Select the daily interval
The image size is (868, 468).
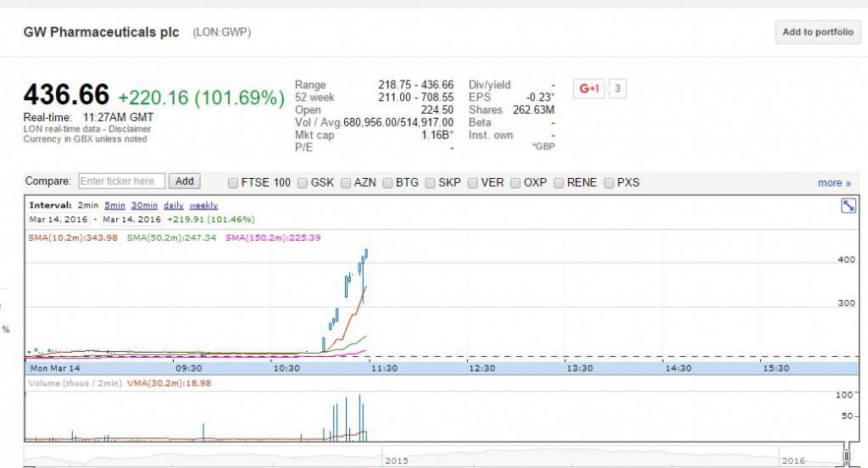click(173, 205)
